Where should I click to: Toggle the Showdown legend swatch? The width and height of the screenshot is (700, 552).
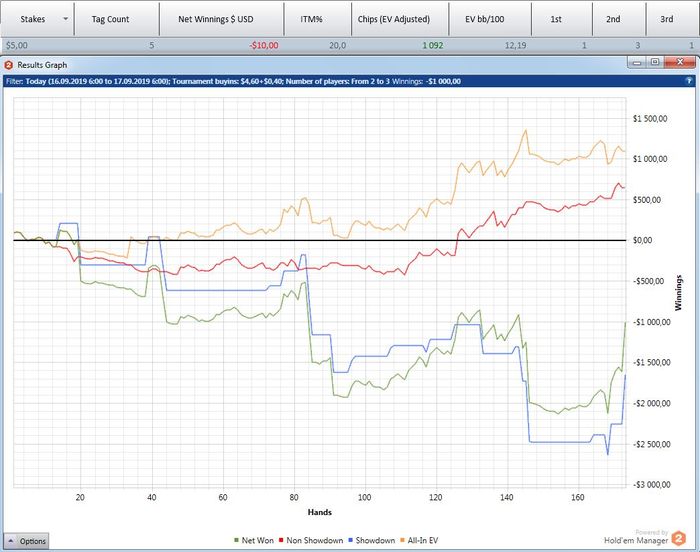(x=350, y=540)
